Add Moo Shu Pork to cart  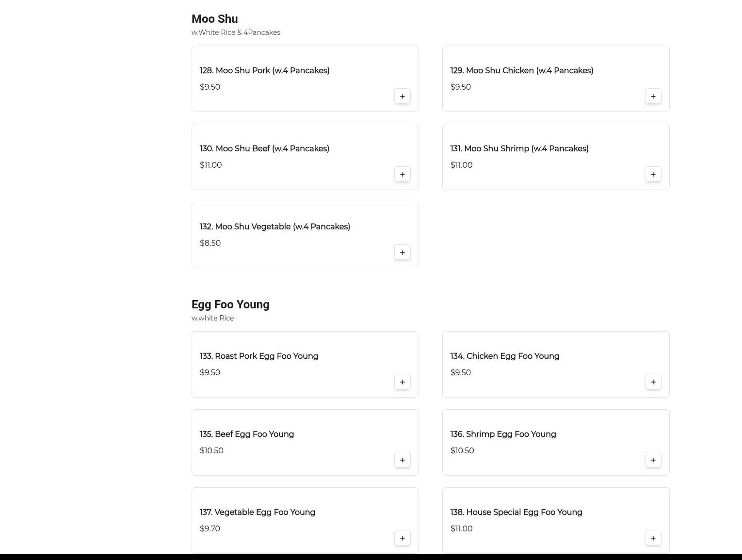pos(402,96)
